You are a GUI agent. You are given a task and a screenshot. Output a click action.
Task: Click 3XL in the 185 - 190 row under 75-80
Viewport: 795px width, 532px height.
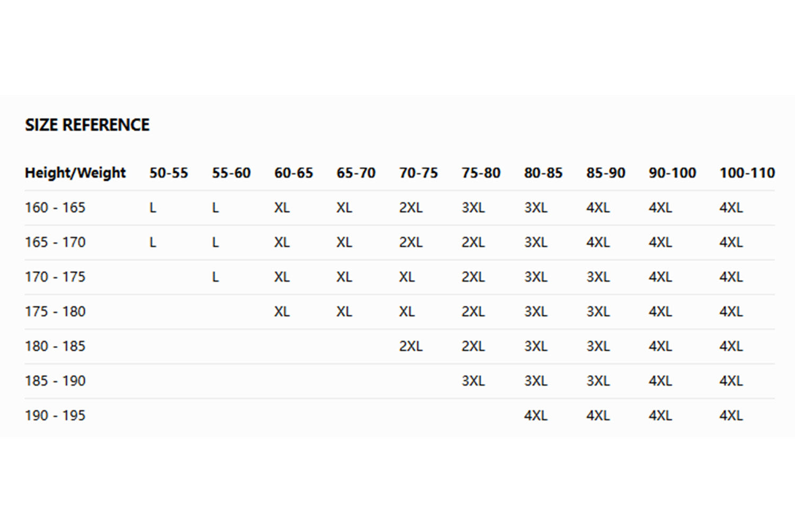473,381
